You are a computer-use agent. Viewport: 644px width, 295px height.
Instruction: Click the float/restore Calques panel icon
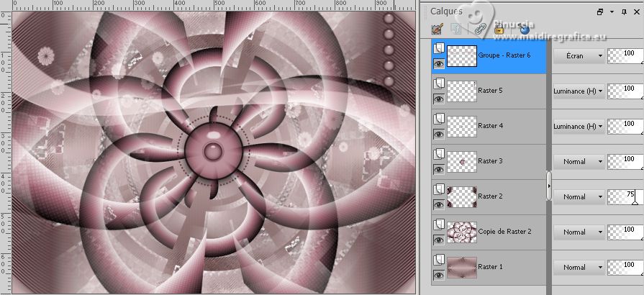coord(600,12)
